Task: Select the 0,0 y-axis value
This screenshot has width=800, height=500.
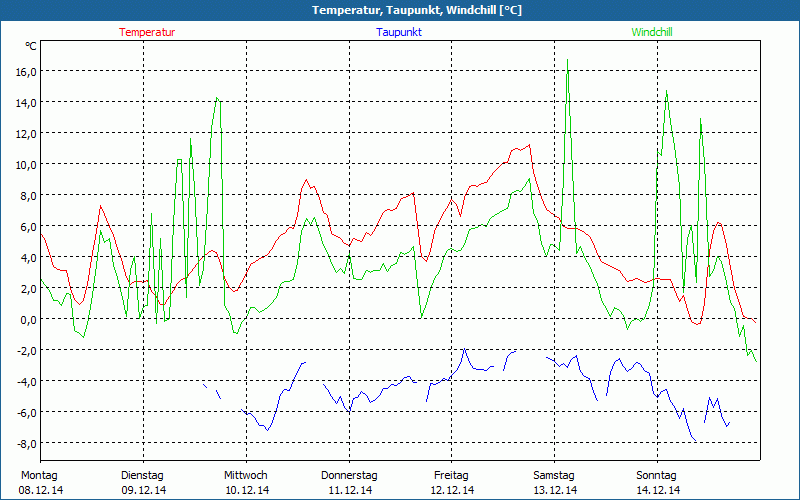Action: 28,319
